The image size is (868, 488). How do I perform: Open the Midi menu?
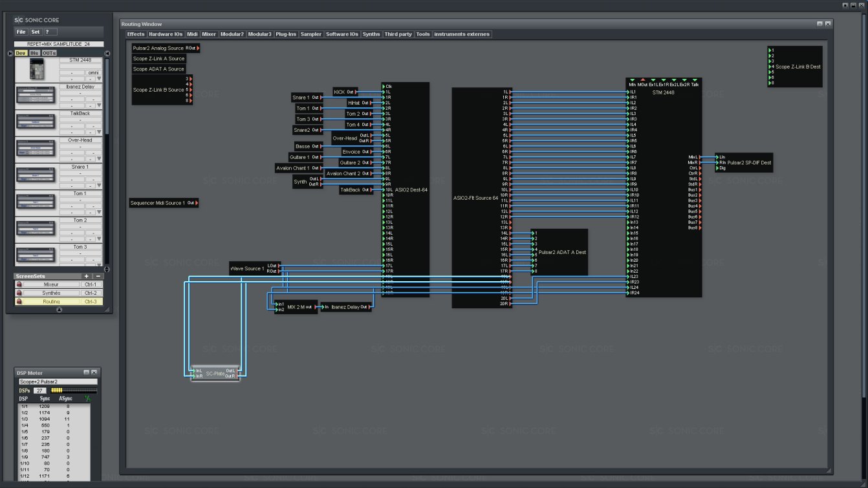tap(193, 34)
